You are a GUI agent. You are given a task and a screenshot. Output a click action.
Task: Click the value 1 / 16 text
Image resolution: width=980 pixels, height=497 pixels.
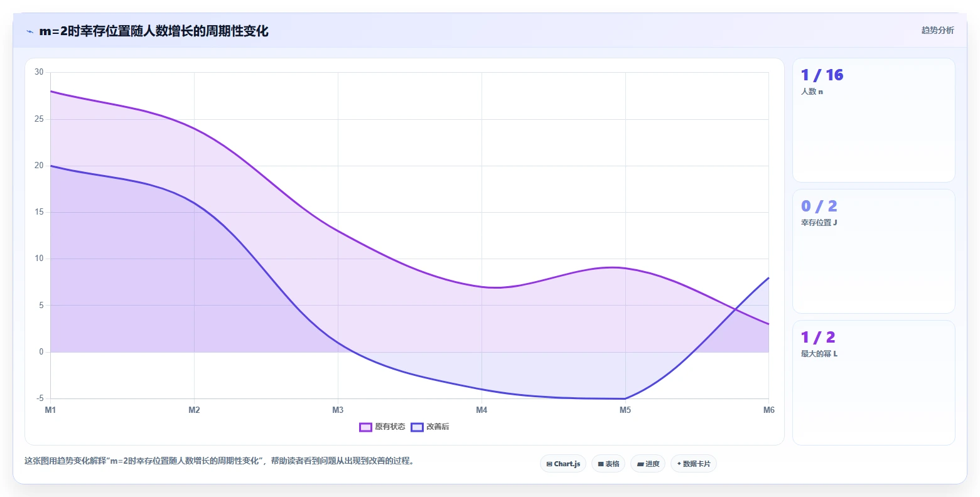(x=822, y=75)
